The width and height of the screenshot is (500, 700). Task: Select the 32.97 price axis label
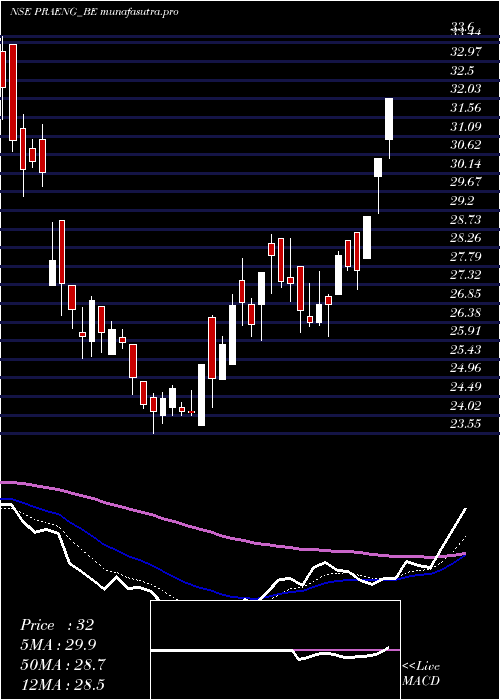pyautogui.click(x=466, y=52)
